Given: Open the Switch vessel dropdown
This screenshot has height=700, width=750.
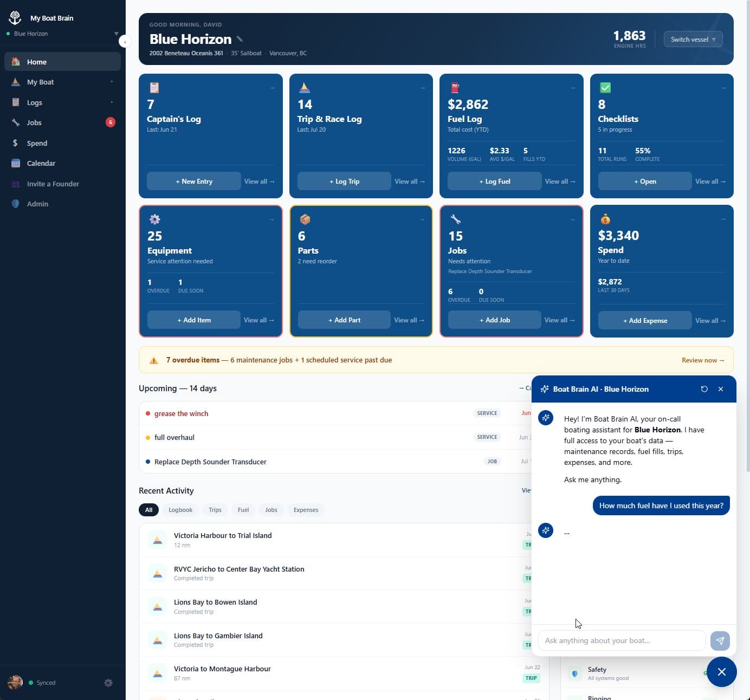Looking at the screenshot, I should 693,39.
